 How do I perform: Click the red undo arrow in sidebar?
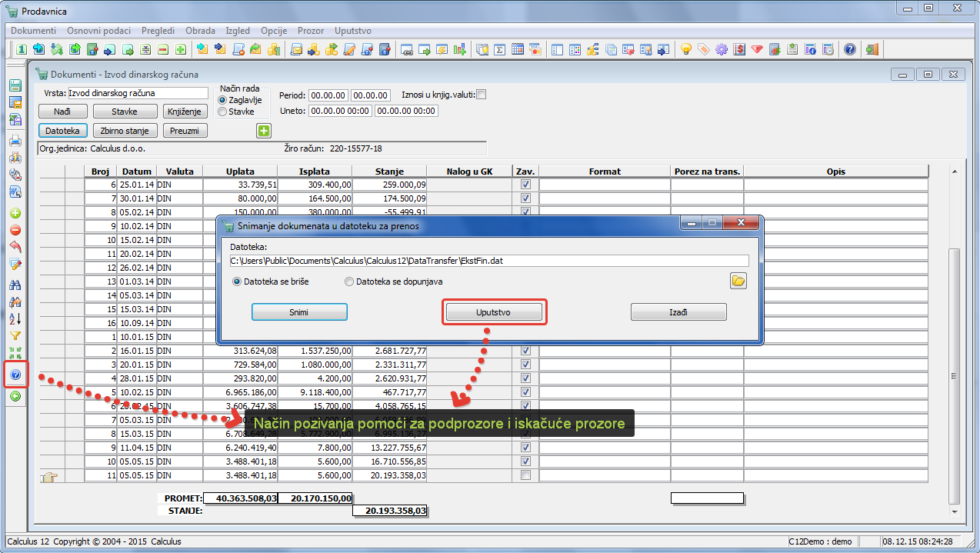pos(15,247)
